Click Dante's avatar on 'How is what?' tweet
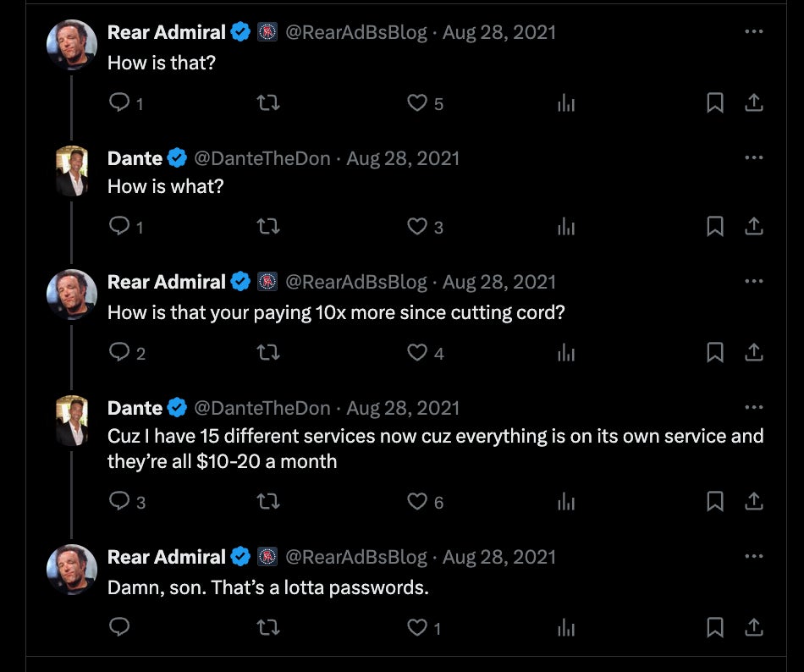 (x=72, y=171)
